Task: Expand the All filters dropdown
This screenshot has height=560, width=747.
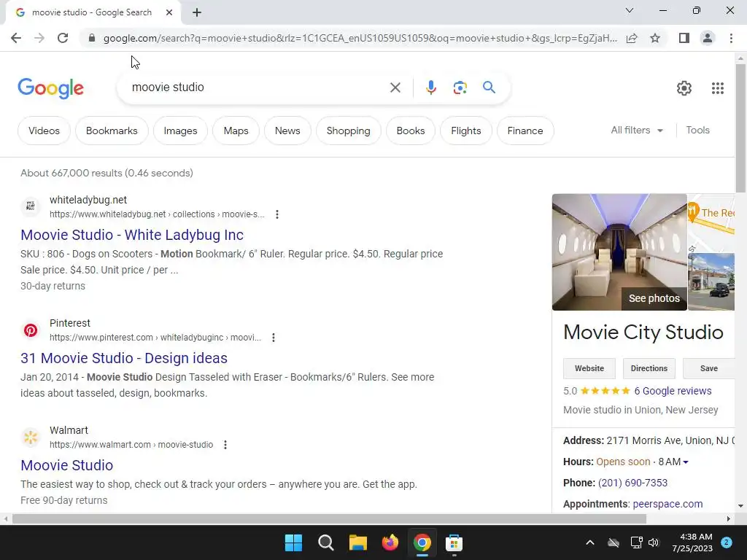Action: (x=637, y=130)
